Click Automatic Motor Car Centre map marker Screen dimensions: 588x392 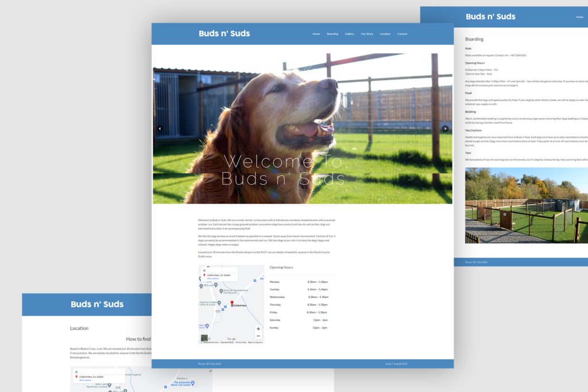(193, 383)
